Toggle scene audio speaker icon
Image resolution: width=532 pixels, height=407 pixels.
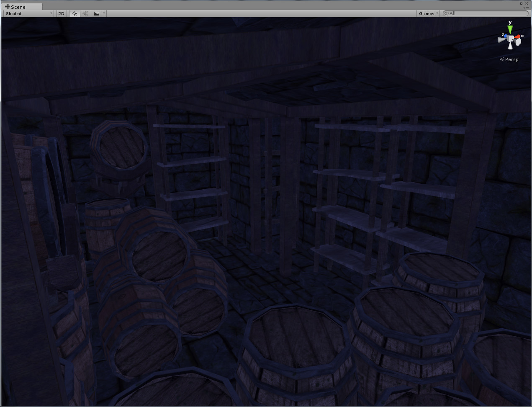[85, 13]
